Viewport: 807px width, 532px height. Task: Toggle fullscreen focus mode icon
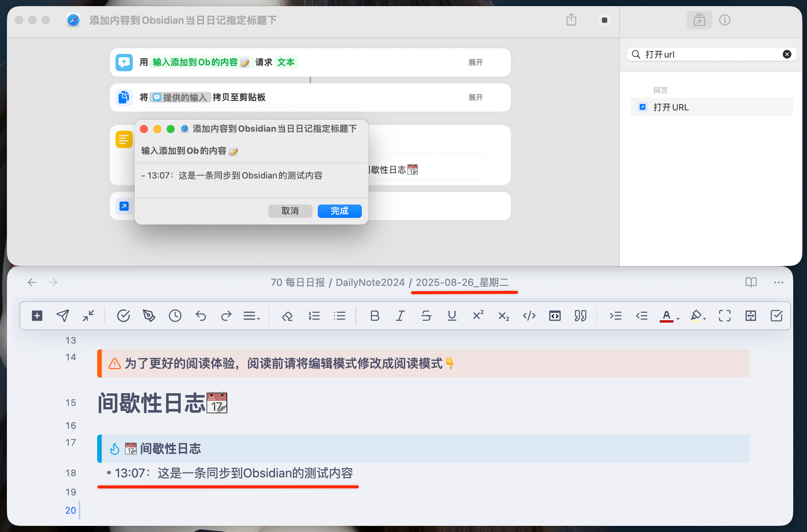(x=725, y=316)
